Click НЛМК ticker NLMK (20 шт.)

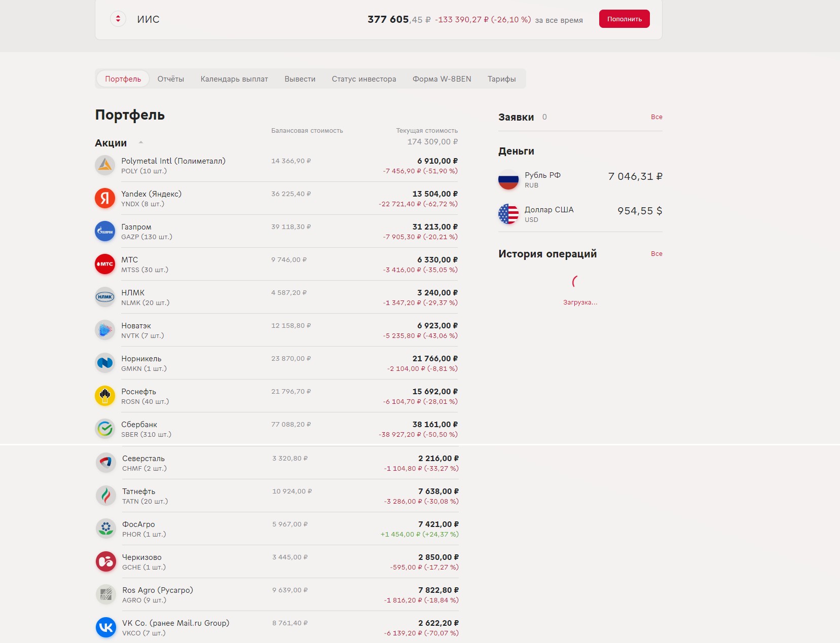coord(145,302)
